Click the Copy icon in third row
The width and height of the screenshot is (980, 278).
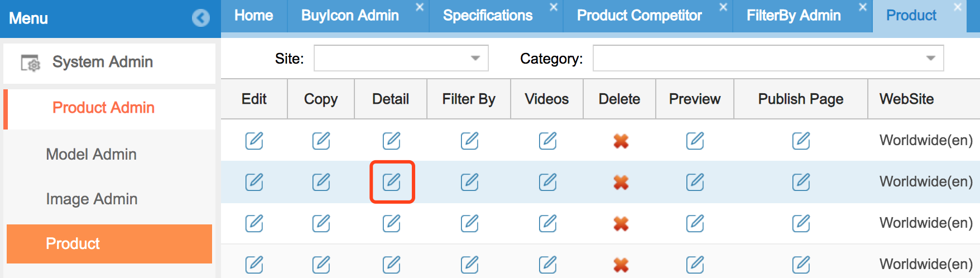click(321, 223)
